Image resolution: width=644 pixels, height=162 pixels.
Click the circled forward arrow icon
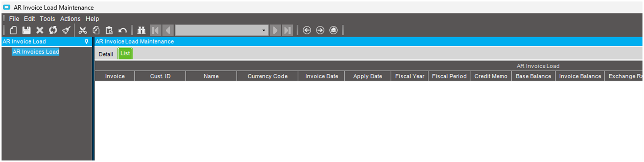pyautogui.click(x=320, y=30)
